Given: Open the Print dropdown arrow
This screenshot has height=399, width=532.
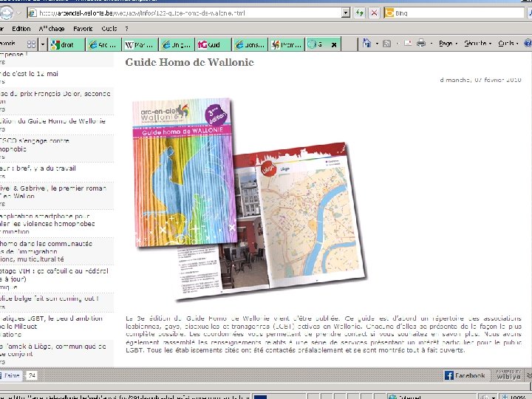Looking at the screenshot, I should coord(432,44).
